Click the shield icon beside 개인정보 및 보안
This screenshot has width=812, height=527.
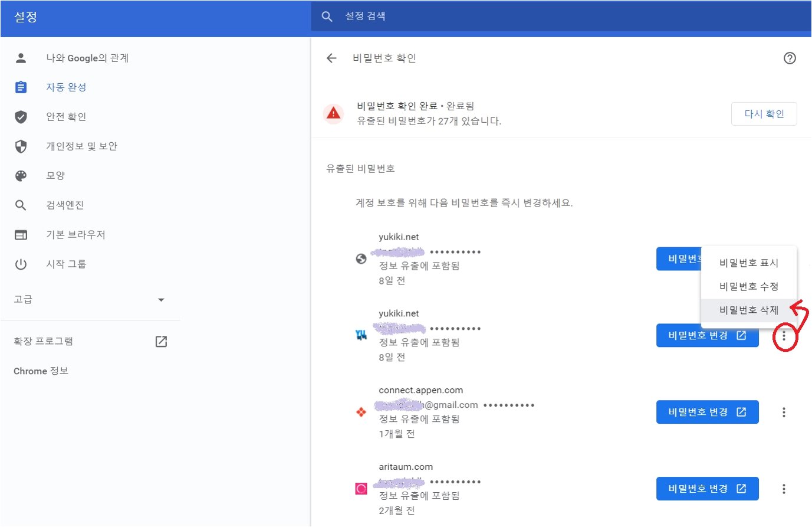coord(21,146)
